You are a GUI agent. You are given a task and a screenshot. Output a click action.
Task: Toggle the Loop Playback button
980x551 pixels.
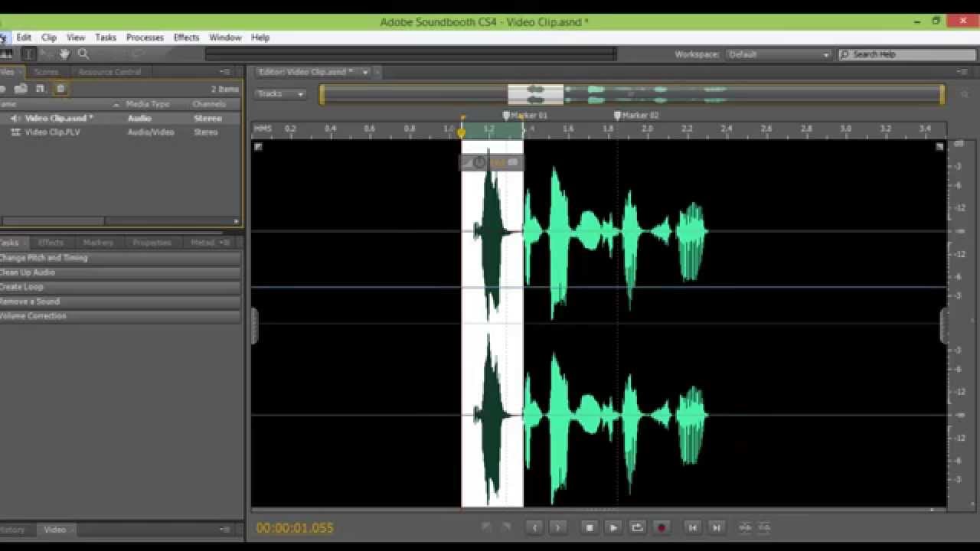point(637,527)
